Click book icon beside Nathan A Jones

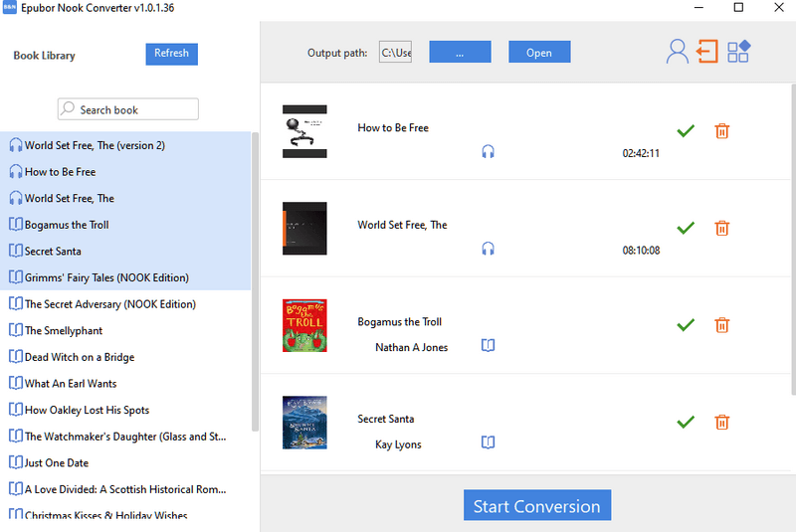(488, 345)
